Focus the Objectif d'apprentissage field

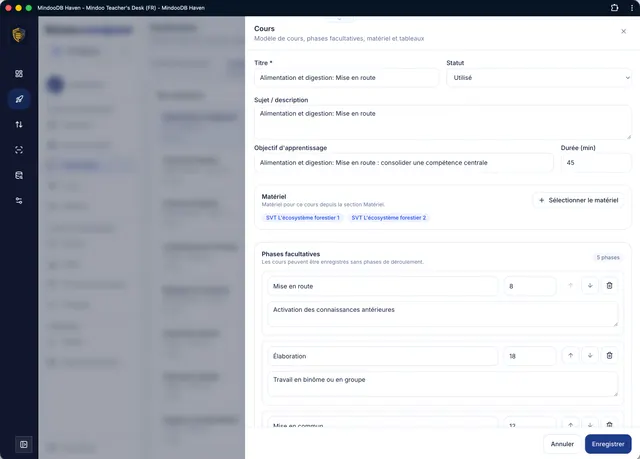point(404,162)
